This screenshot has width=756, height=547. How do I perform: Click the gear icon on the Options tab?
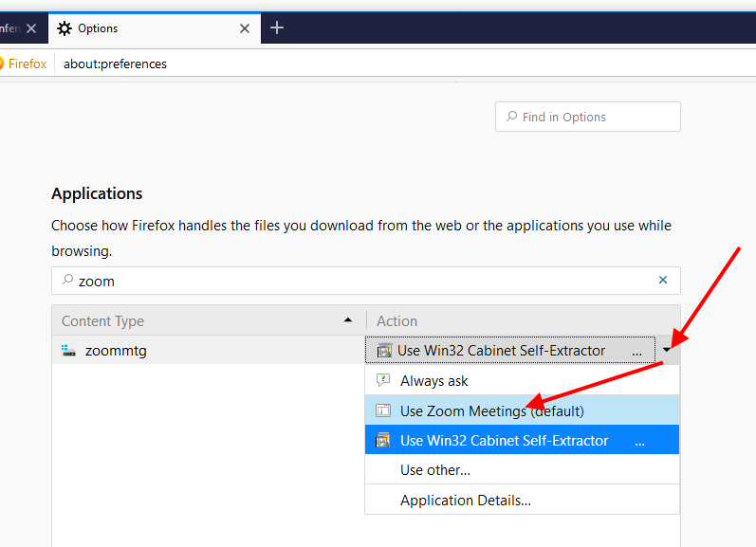(x=65, y=28)
